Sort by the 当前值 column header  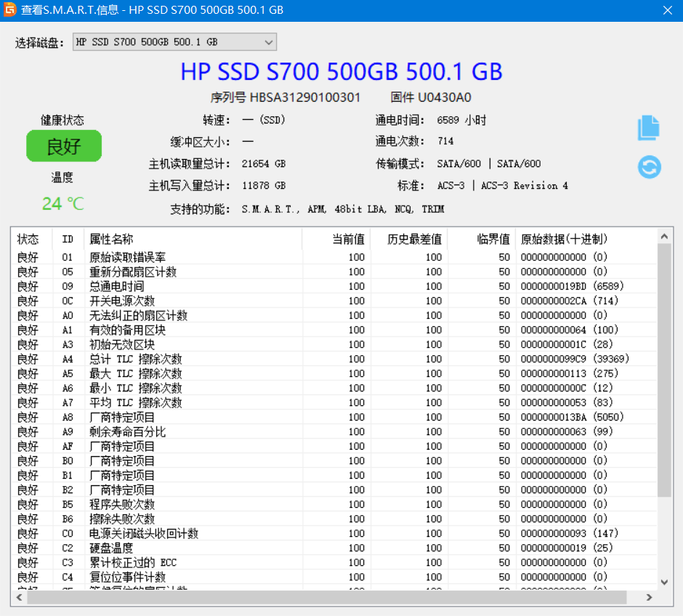(x=336, y=239)
